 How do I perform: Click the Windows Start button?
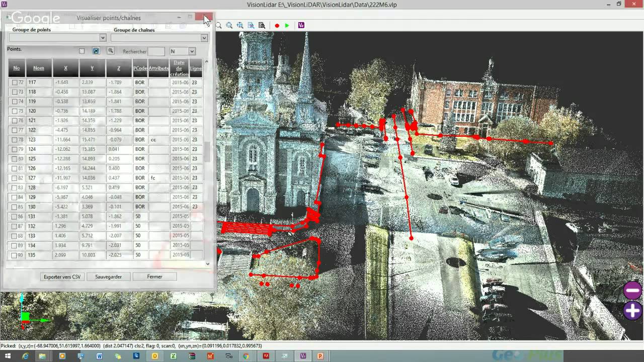8,356
